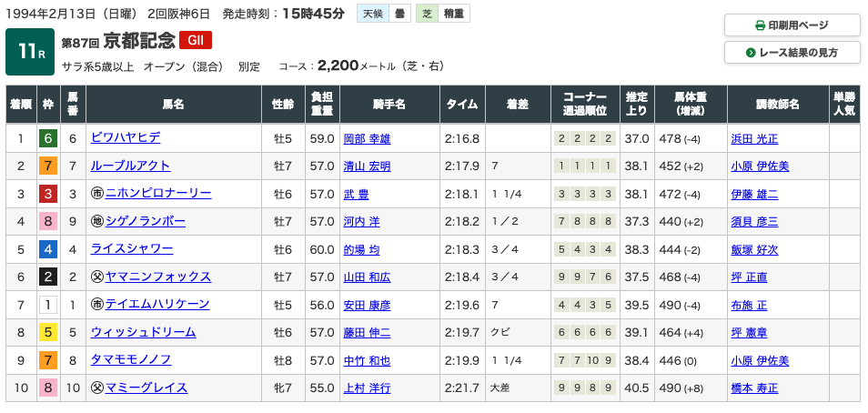Click the blue bracket 4 color box

47,249
